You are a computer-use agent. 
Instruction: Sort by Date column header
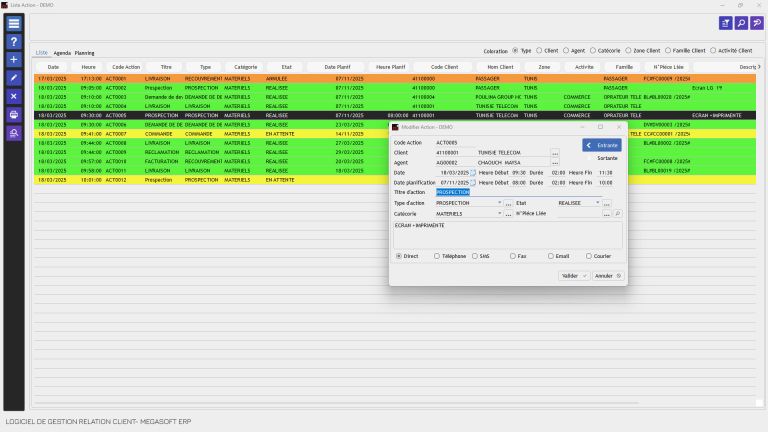coord(53,67)
